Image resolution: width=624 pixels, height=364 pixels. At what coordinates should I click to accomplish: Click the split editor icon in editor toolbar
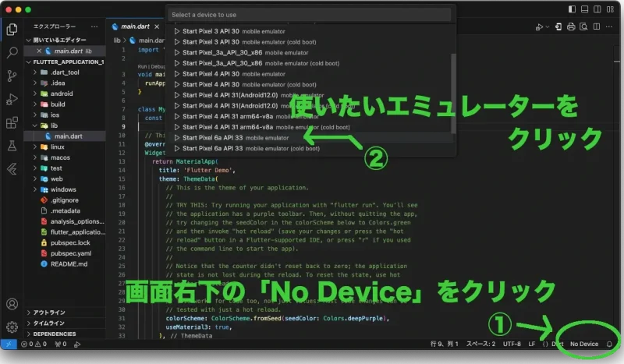pyautogui.click(x=597, y=27)
